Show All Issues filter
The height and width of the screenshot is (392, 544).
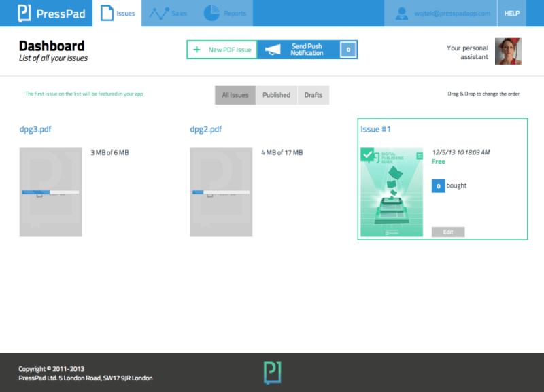click(235, 95)
